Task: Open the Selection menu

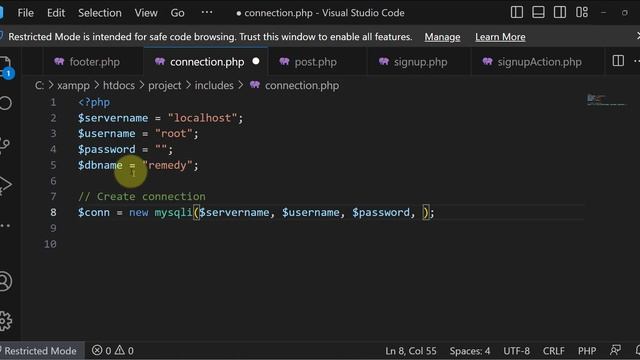Action: click(100, 13)
